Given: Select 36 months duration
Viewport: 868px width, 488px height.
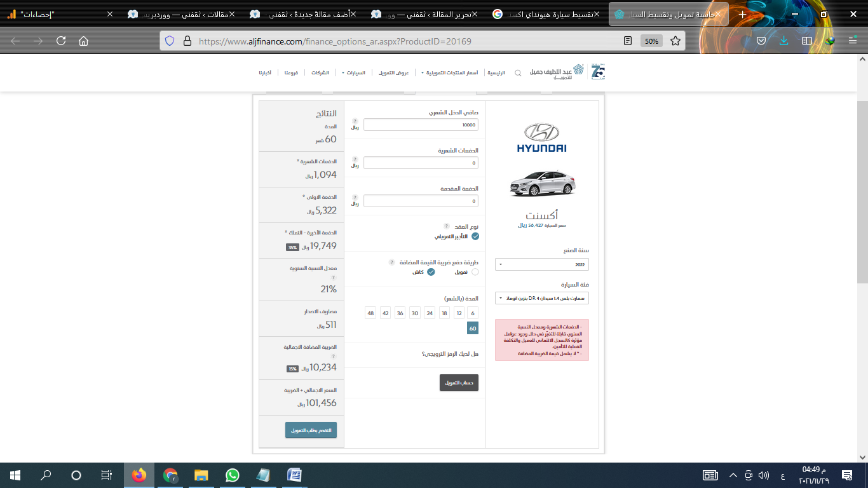Looking at the screenshot, I should pyautogui.click(x=400, y=313).
